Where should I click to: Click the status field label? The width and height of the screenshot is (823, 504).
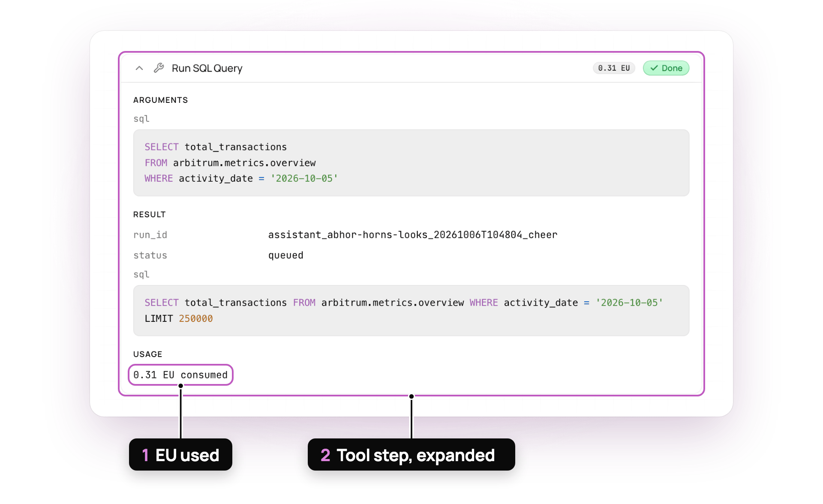pos(150,255)
